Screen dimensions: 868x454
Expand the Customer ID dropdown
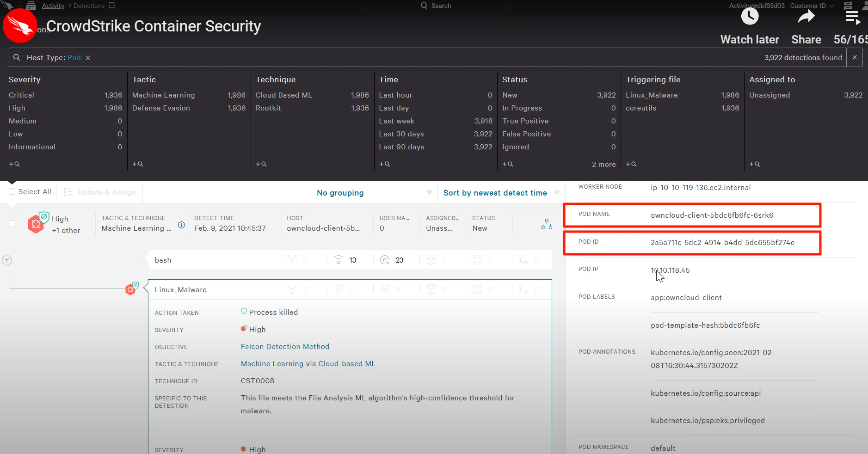coord(812,6)
